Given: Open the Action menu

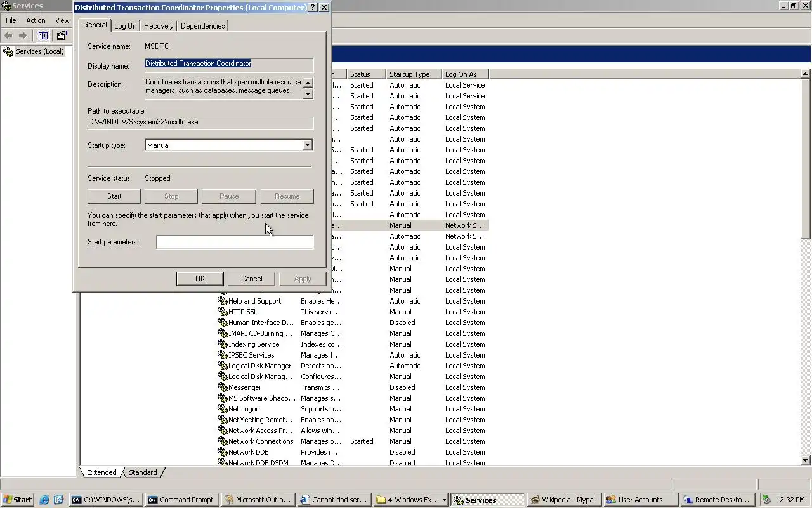Looking at the screenshot, I should pos(36,20).
